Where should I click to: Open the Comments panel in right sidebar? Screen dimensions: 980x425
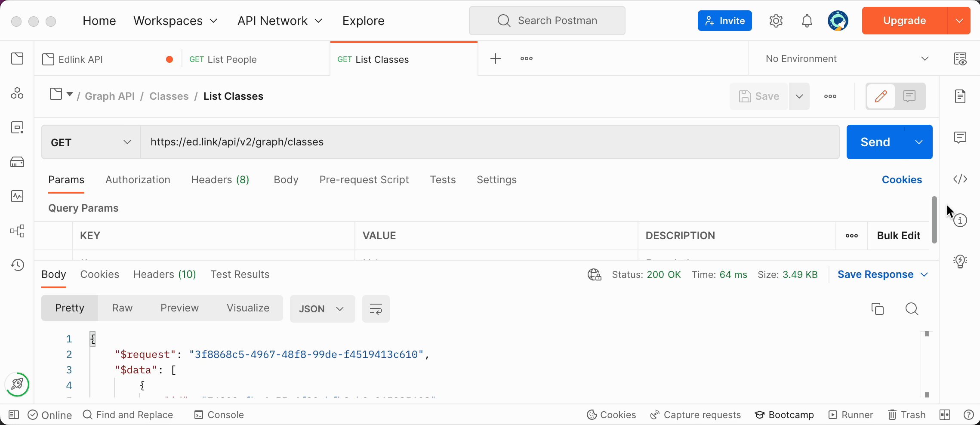click(960, 138)
